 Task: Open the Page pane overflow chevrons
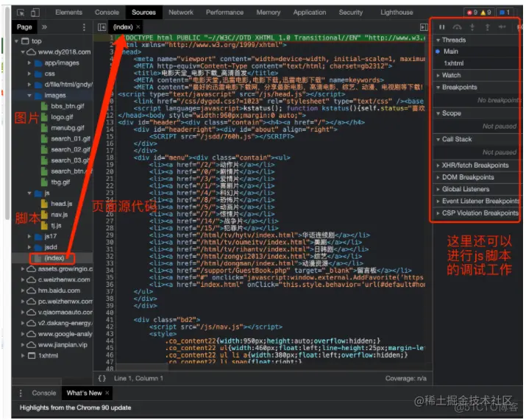pos(44,26)
